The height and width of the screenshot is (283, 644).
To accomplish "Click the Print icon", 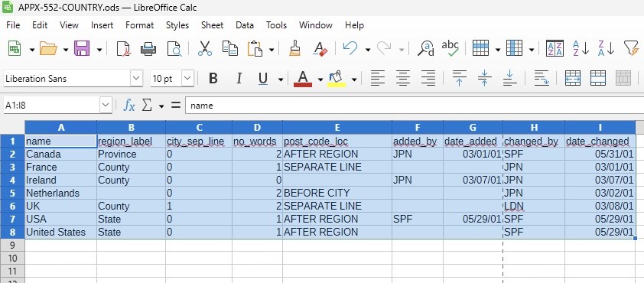I will point(148,49).
